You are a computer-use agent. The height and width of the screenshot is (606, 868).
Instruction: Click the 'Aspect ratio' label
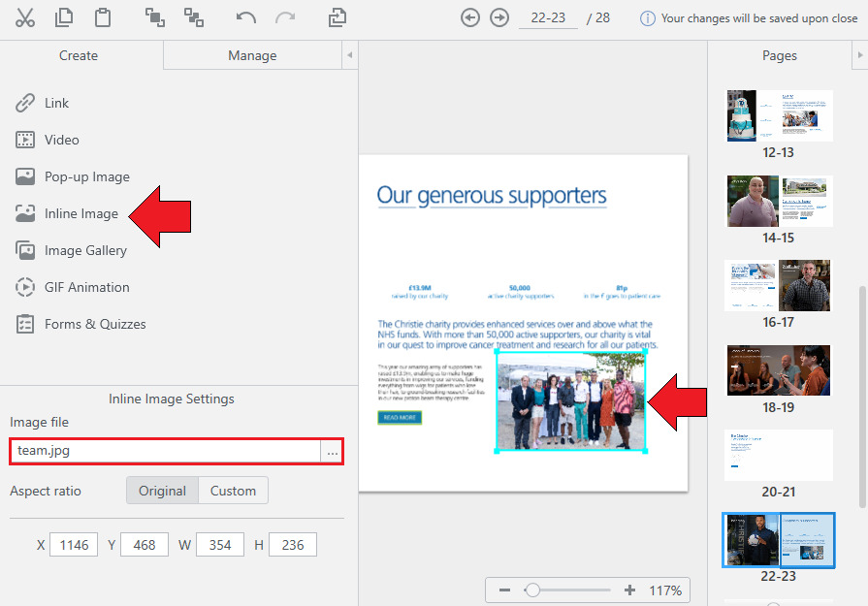point(46,491)
